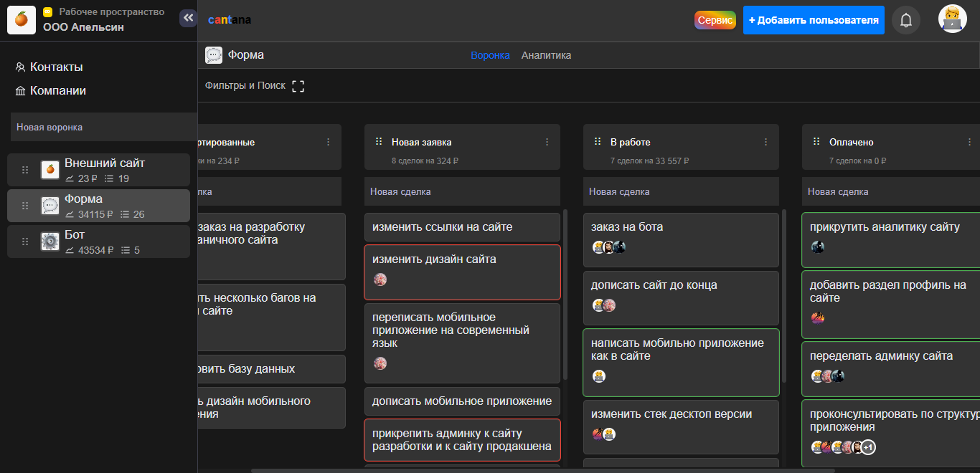
Task: Click 8 сделок на 324 ₽ summary
Action: pyautogui.click(x=425, y=161)
